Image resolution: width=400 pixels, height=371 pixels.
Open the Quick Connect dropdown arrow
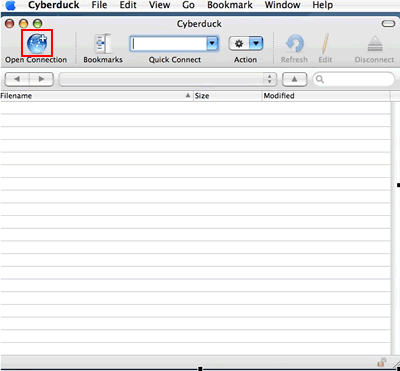[x=212, y=44]
